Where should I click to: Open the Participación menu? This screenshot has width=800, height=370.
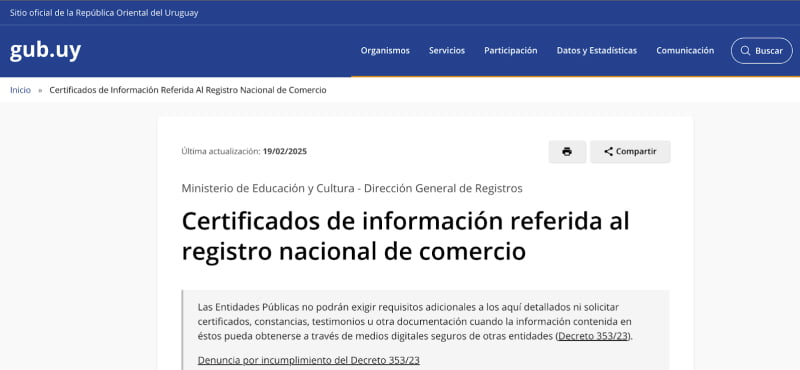tap(511, 51)
